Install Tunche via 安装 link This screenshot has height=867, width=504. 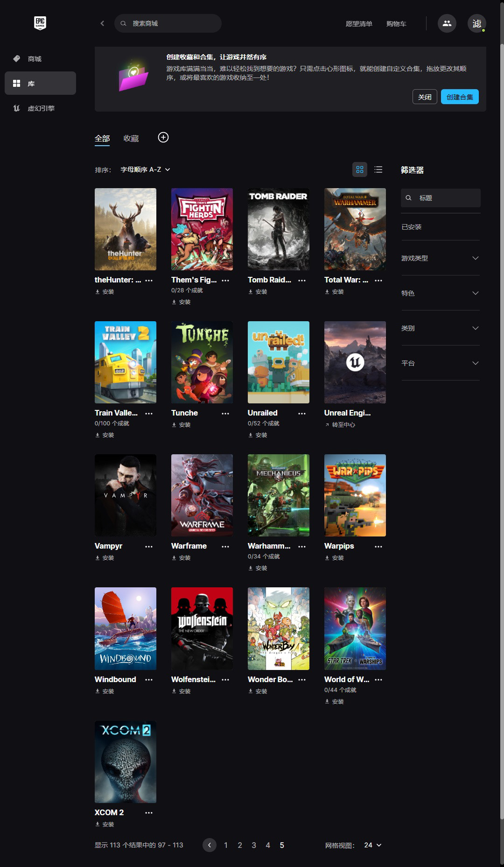pyautogui.click(x=181, y=425)
